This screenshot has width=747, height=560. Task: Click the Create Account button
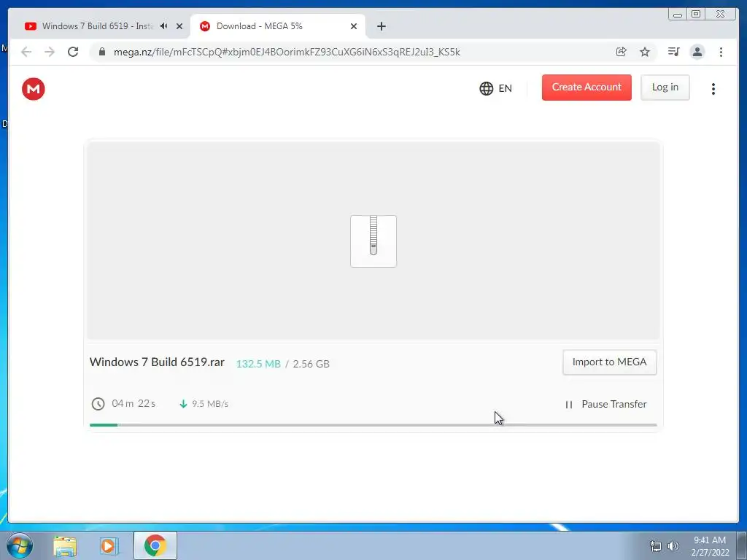pos(587,87)
